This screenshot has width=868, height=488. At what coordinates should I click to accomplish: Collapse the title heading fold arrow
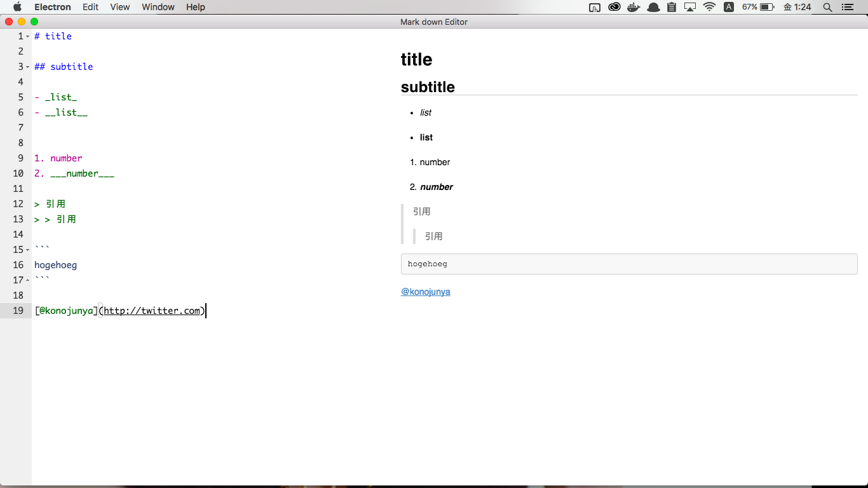point(27,36)
